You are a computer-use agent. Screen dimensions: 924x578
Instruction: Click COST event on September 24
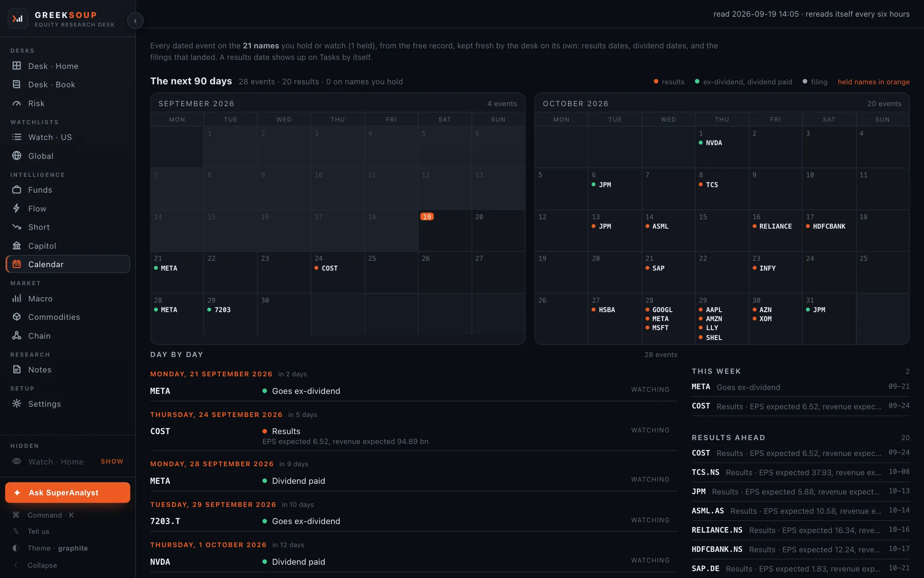326,268
